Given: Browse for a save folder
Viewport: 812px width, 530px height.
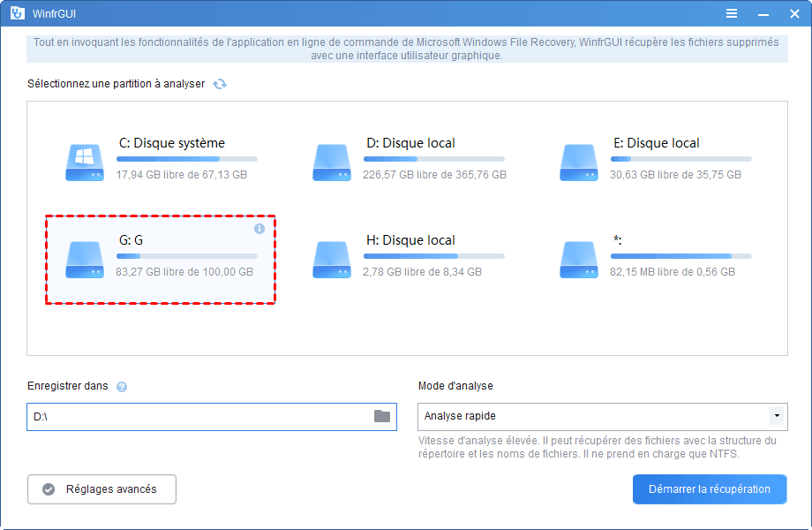Looking at the screenshot, I should coord(381,416).
